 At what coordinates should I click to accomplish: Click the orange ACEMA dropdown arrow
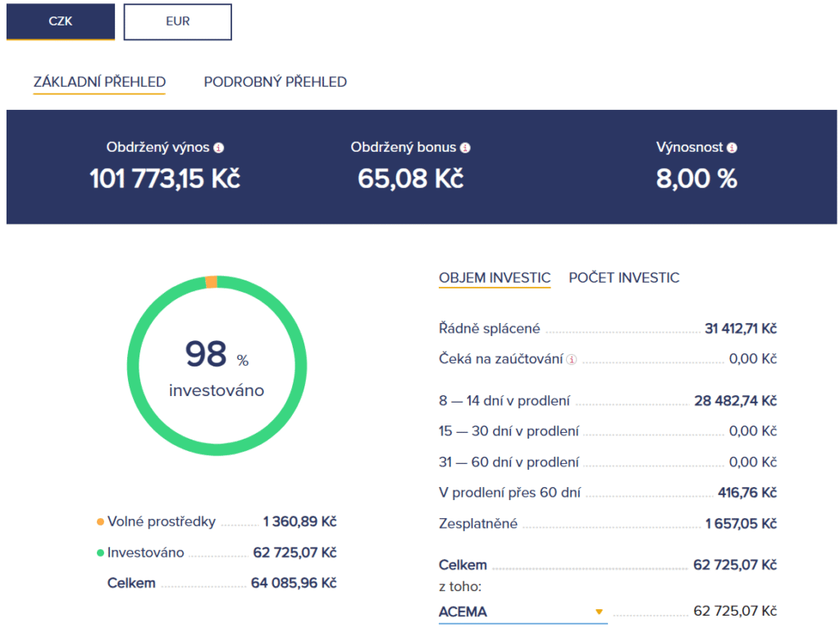599,612
